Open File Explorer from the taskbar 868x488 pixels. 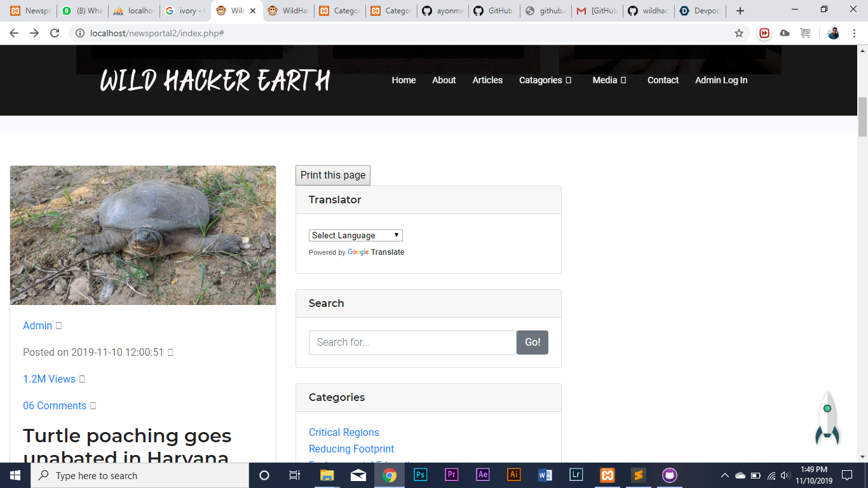(x=327, y=475)
